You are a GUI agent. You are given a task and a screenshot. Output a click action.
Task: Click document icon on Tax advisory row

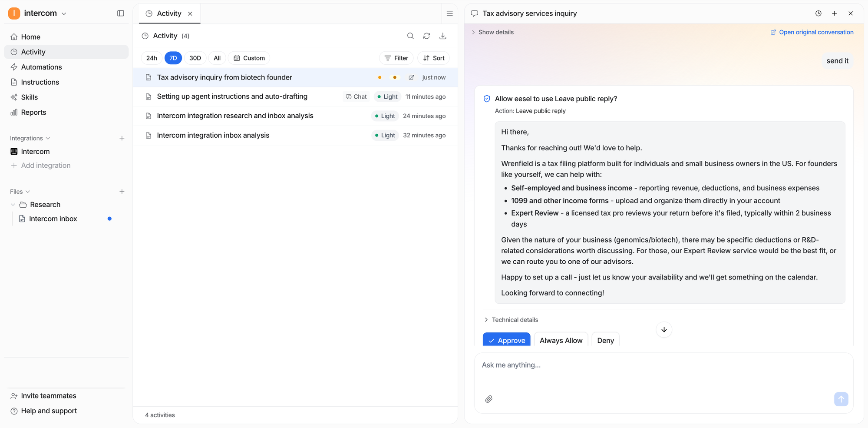click(x=149, y=77)
